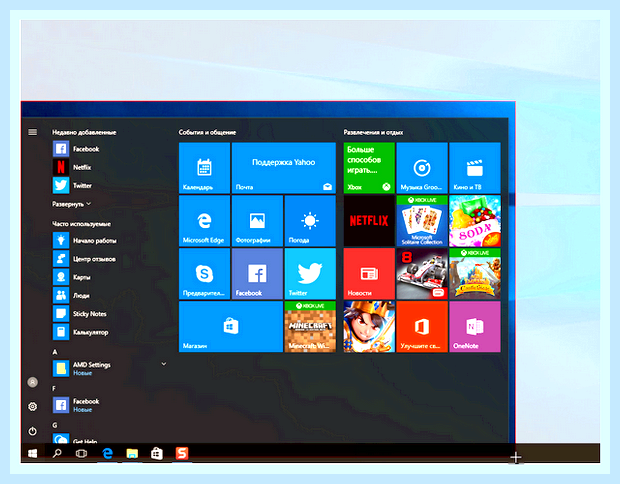
Task: Click the Skype Предварител... tile
Action: click(204, 274)
